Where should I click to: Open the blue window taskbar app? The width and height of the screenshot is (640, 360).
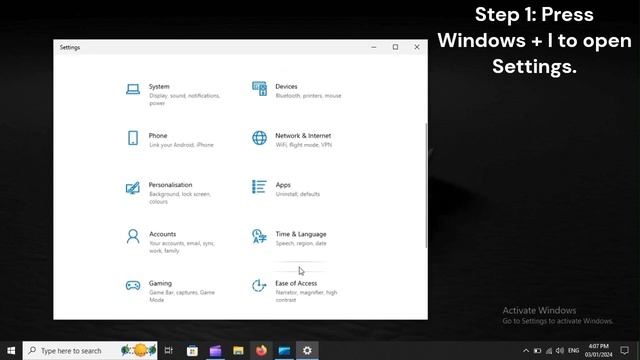[x=284, y=351]
